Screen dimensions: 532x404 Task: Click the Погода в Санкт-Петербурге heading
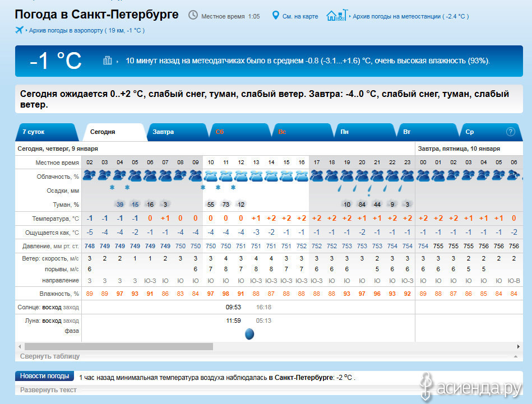click(96, 15)
